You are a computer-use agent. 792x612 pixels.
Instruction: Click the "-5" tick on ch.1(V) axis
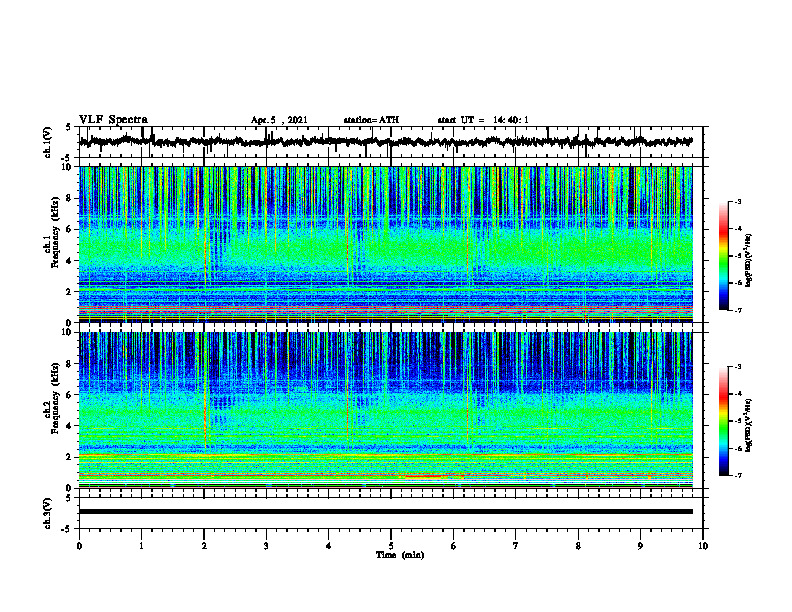[66, 158]
